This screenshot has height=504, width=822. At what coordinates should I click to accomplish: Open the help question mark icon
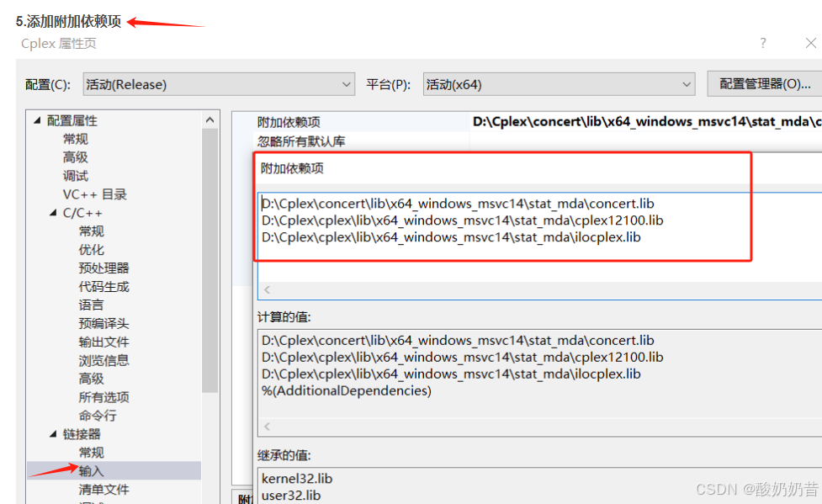763,43
